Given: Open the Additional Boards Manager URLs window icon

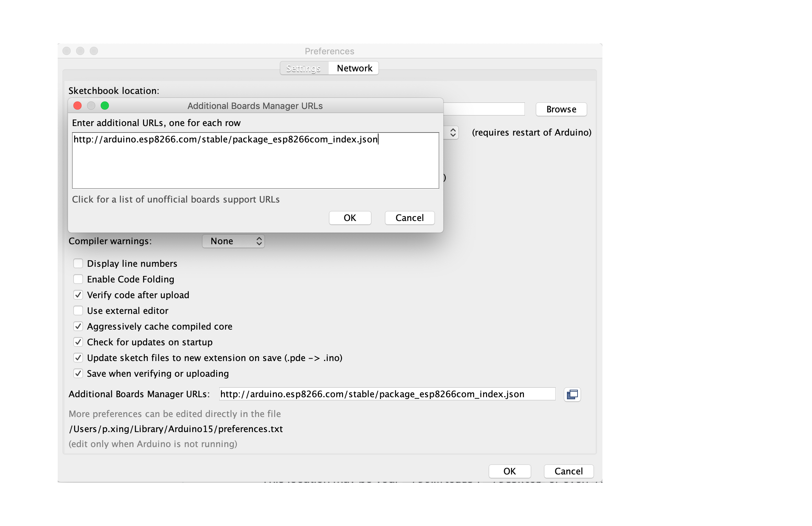Looking at the screenshot, I should point(572,394).
